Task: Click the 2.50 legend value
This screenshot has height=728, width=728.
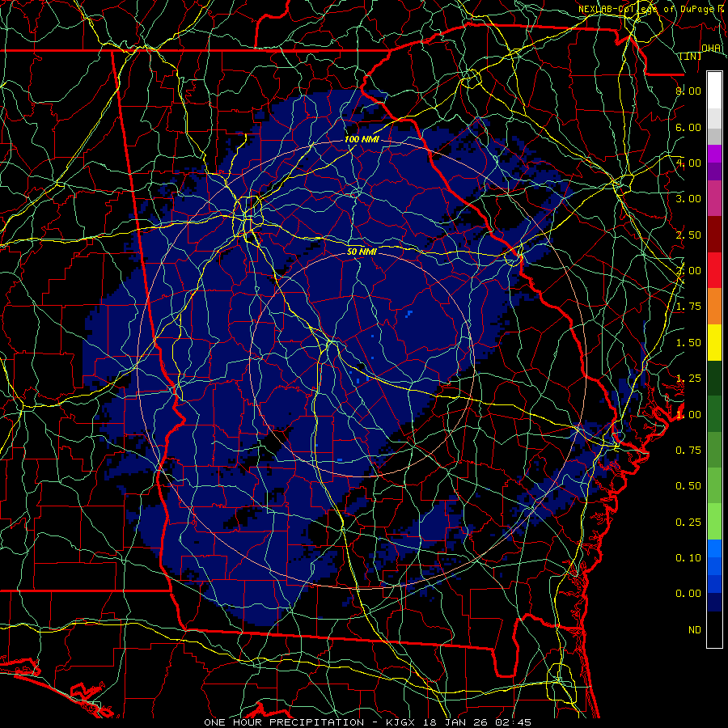Action: 688,235
